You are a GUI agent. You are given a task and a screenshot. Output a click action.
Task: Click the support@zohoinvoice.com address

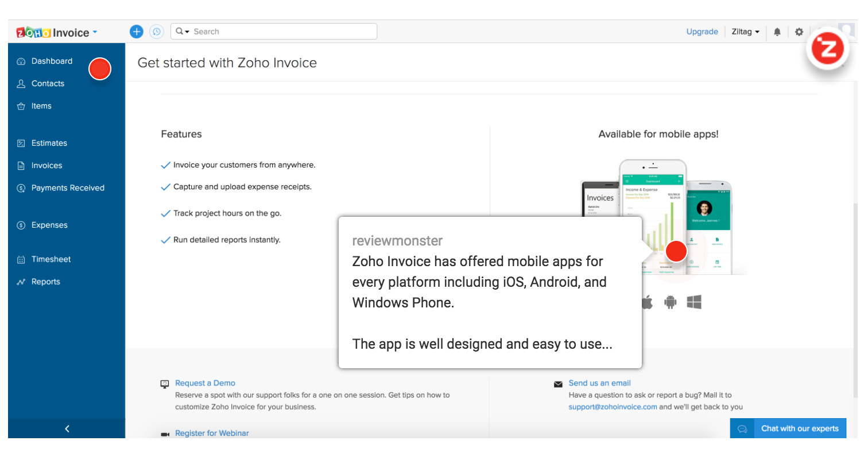click(x=613, y=407)
